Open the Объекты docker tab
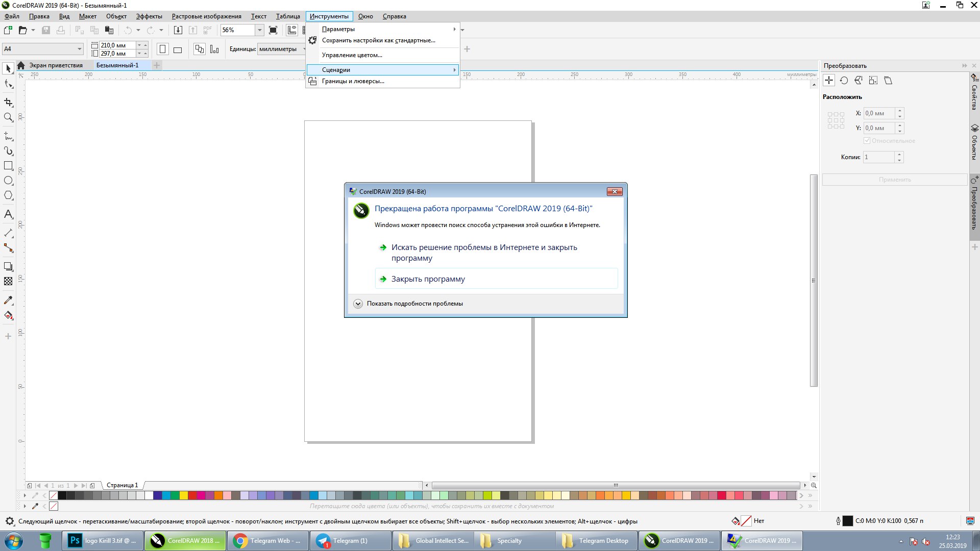The height and width of the screenshot is (551, 980). pos(974,142)
